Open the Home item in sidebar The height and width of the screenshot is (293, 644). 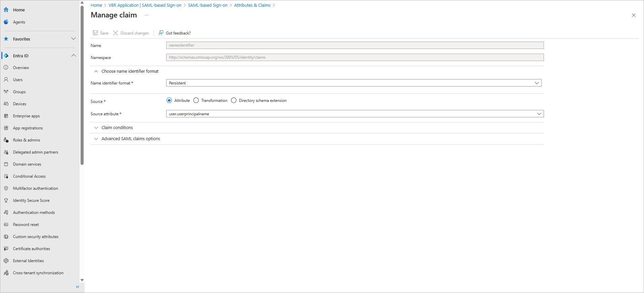coord(19,10)
